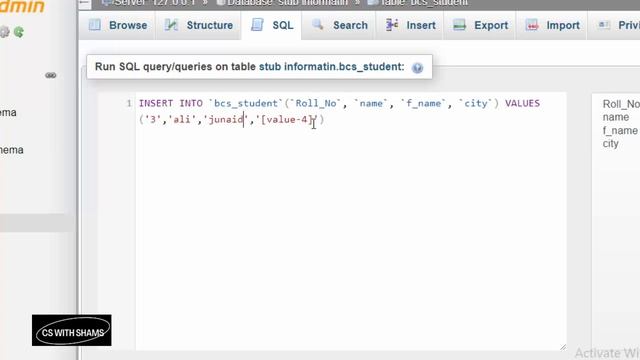Click the Export tab icon

click(459, 25)
